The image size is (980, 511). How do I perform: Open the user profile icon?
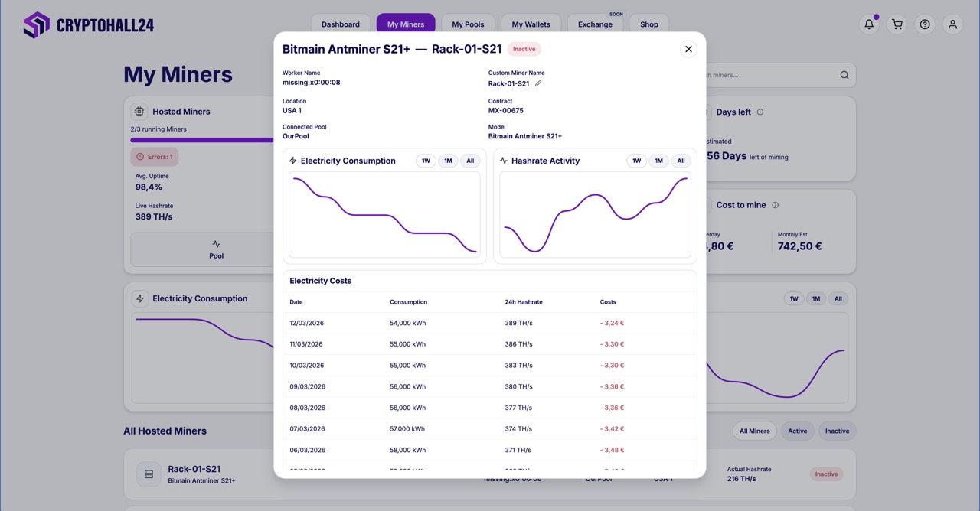(x=952, y=24)
